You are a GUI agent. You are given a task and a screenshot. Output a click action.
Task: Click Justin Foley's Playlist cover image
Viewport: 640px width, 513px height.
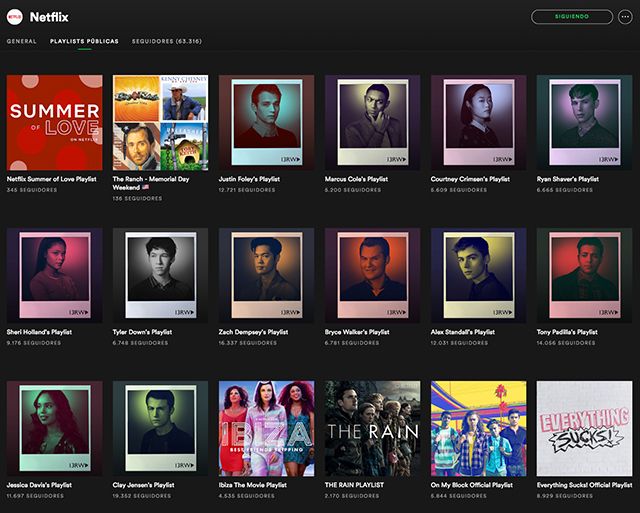pos(266,121)
